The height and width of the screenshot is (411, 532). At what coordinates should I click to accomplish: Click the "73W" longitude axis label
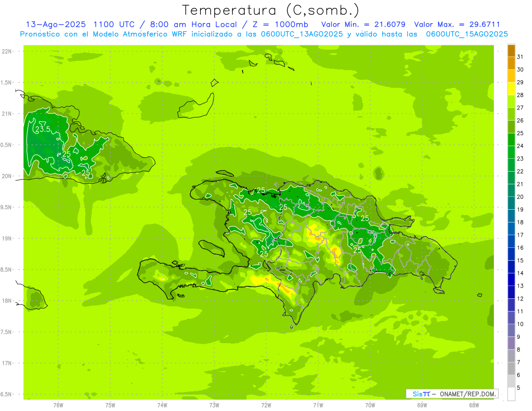pos(214,405)
